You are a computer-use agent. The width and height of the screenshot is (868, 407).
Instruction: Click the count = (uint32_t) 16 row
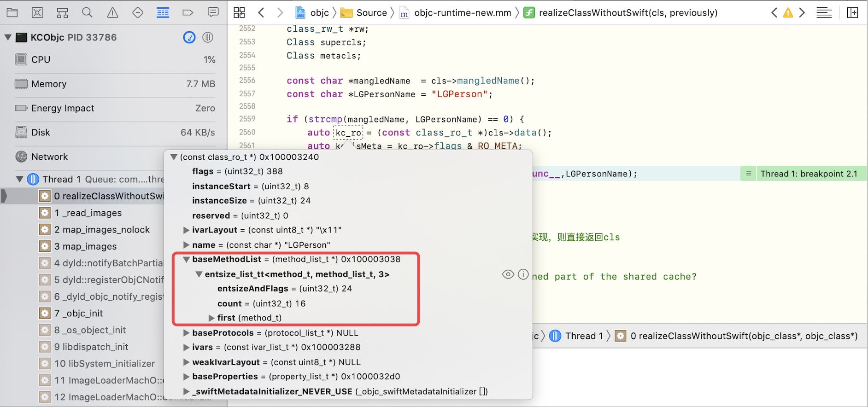point(261,304)
